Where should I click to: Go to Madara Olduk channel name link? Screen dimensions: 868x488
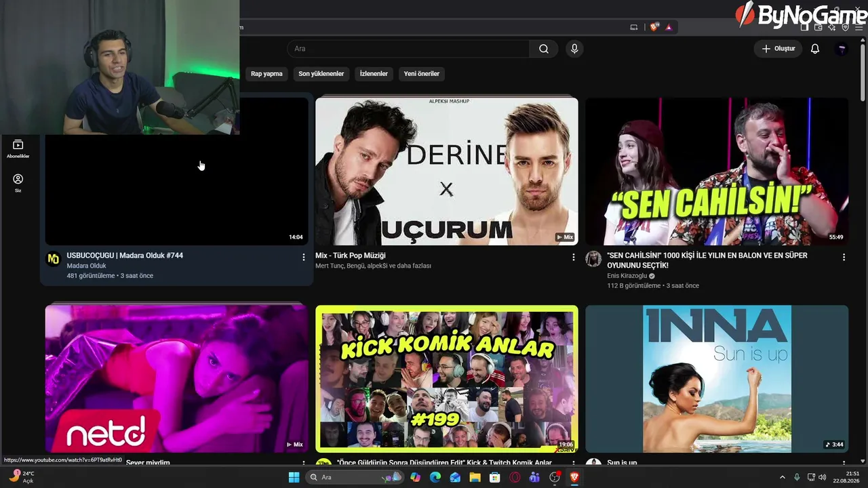pyautogui.click(x=86, y=266)
